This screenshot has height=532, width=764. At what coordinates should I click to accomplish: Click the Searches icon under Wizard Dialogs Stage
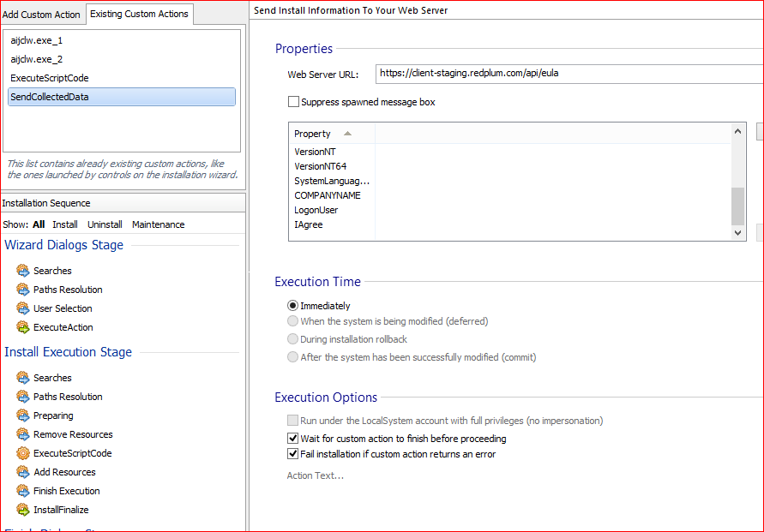point(22,271)
